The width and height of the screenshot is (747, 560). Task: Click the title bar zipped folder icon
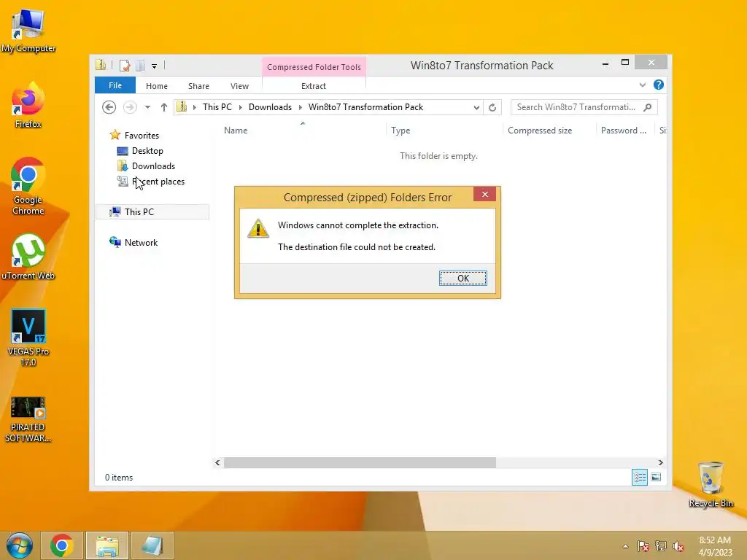click(x=101, y=65)
